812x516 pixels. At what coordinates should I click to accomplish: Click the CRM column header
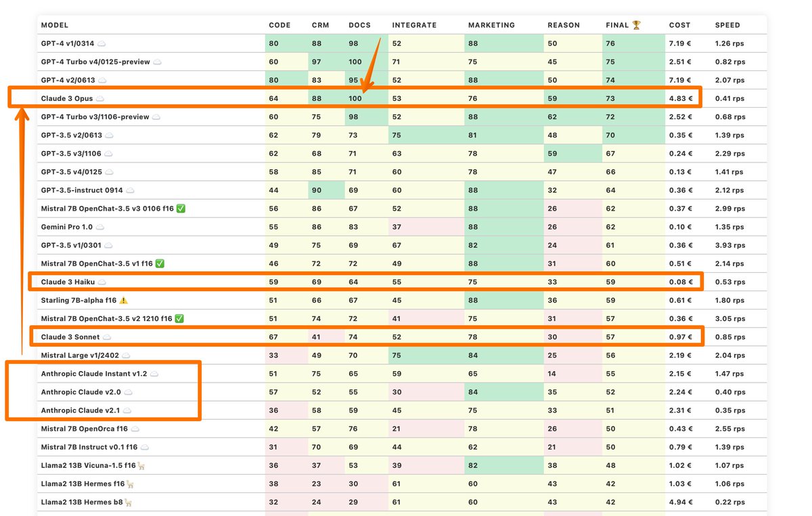click(320, 25)
